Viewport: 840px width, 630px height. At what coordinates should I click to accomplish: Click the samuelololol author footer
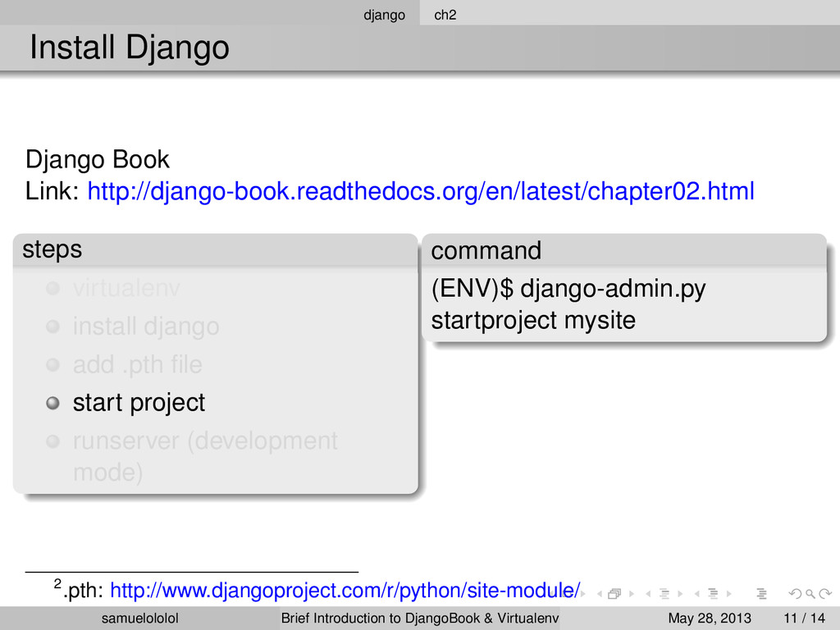point(139,619)
